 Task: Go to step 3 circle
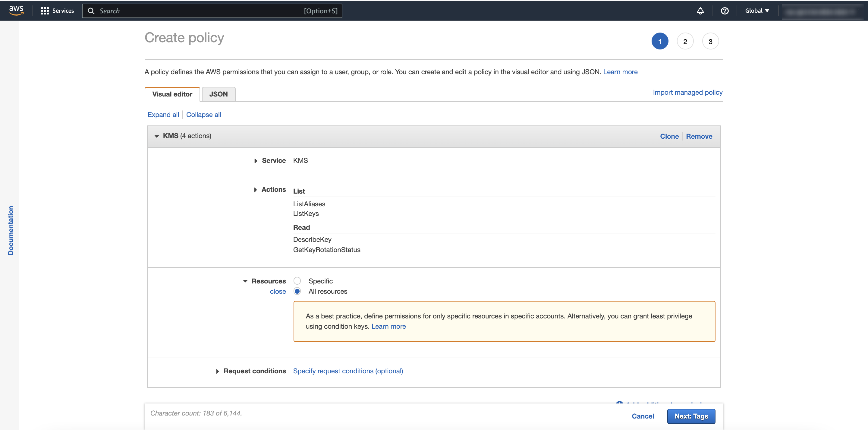point(710,41)
